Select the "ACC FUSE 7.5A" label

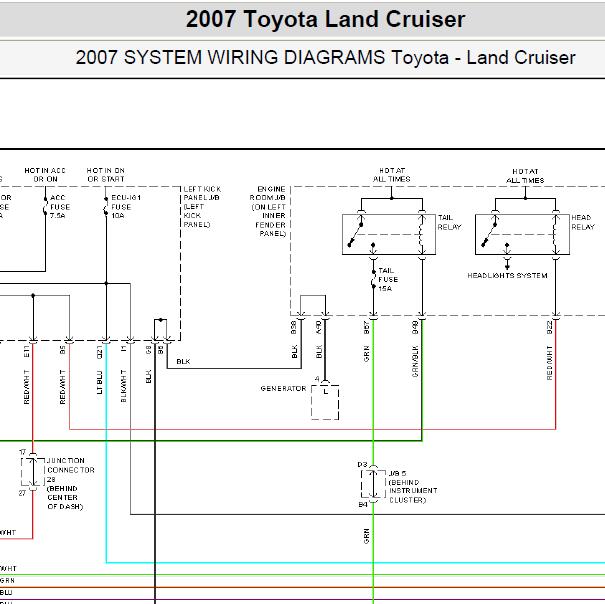60,207
